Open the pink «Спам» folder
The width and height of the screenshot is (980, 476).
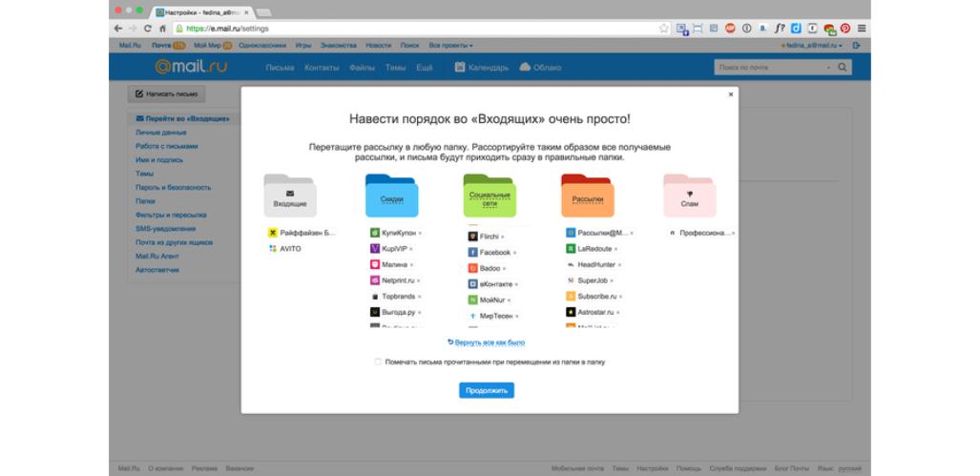(x=688, y=197)
